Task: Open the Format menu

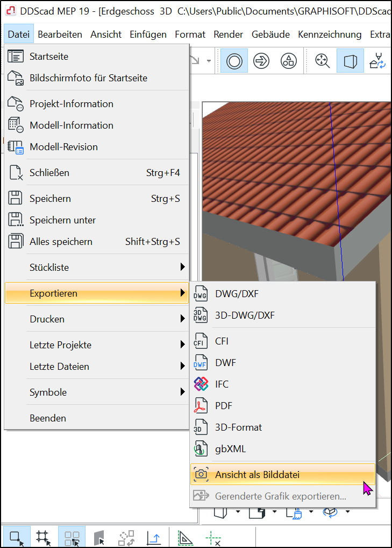Action: pyautogui.click(x=190, y=34)
